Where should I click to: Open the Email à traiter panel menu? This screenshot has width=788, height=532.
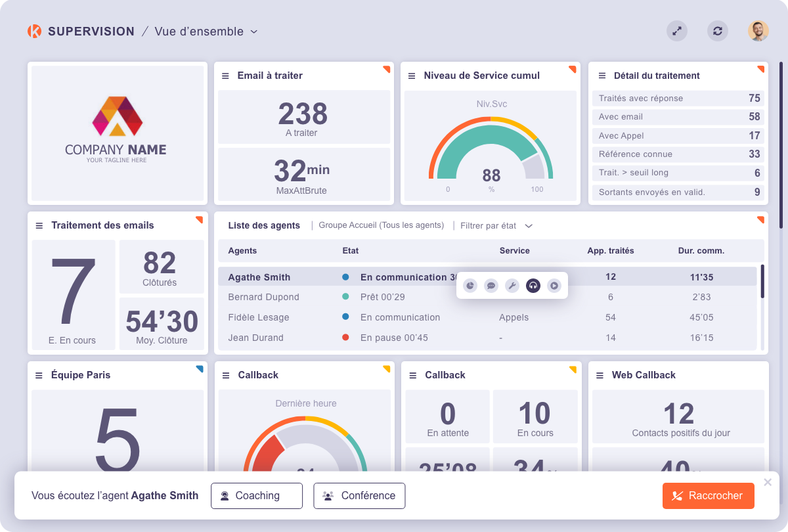tap(225, 75)
